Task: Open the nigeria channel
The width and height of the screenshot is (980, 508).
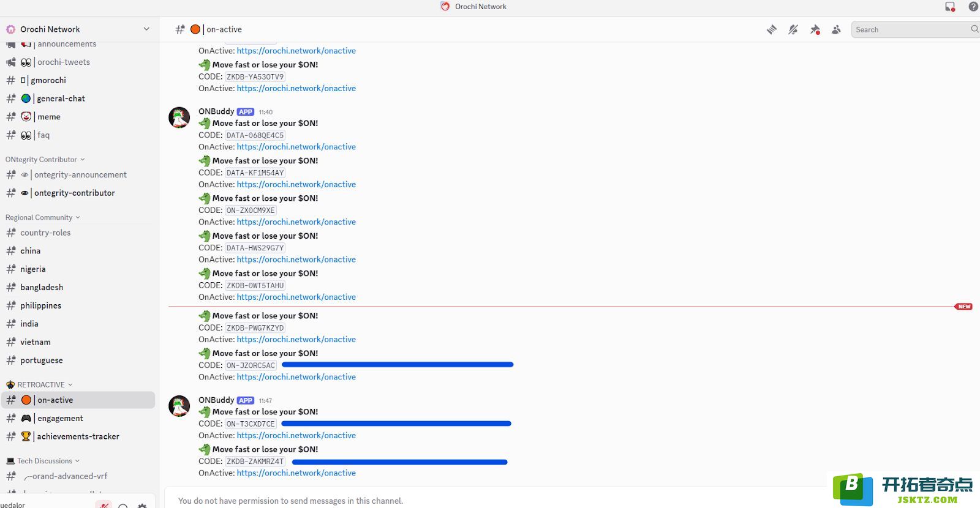Action: [x=78, y=269]
